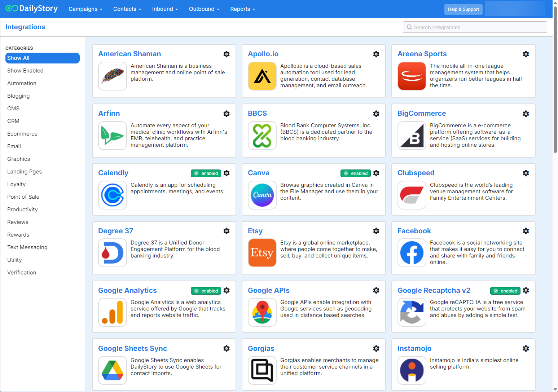Open the Gorgias title link
The width and height of the screenshot is (558, 392).
click(261, 348)
